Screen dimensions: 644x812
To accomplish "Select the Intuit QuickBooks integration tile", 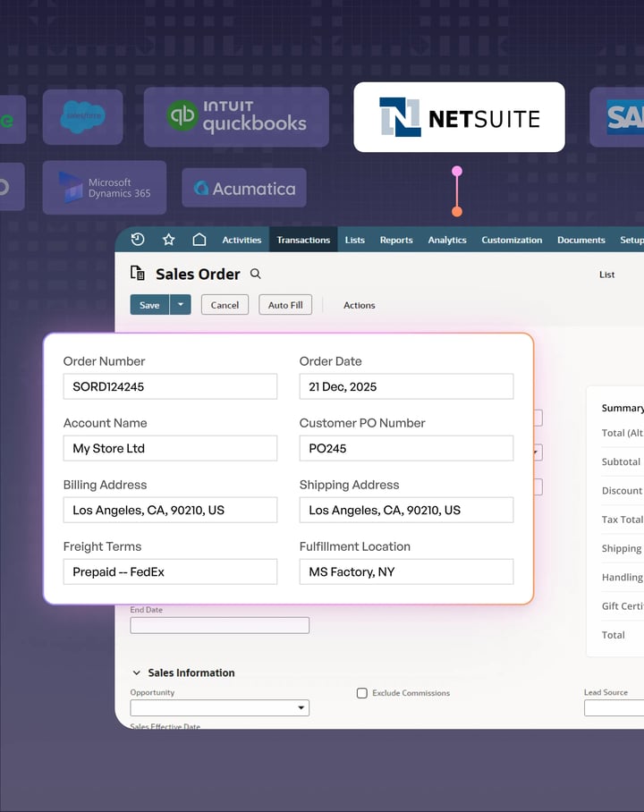I will pyautogui.click(x=236, y=117).
